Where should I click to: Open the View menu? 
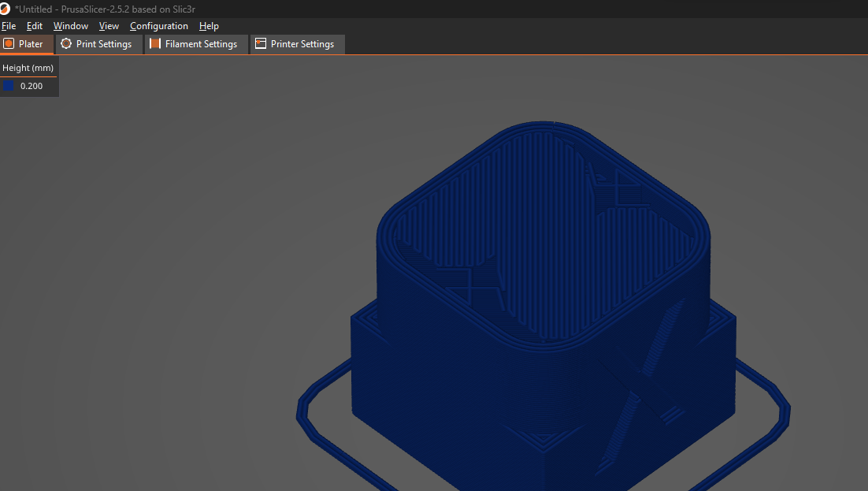pyautogui.click(x=109, y=26)
